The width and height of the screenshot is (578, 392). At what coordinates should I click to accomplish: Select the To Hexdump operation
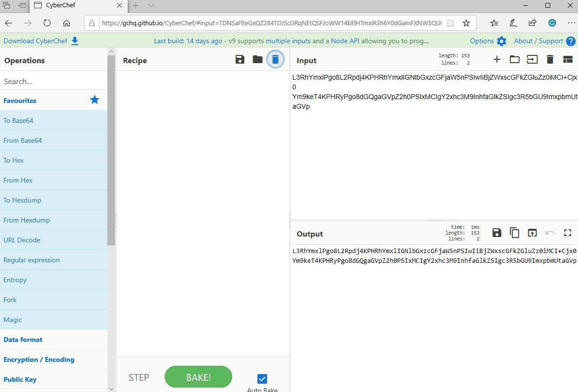click(x=53, y=200)
